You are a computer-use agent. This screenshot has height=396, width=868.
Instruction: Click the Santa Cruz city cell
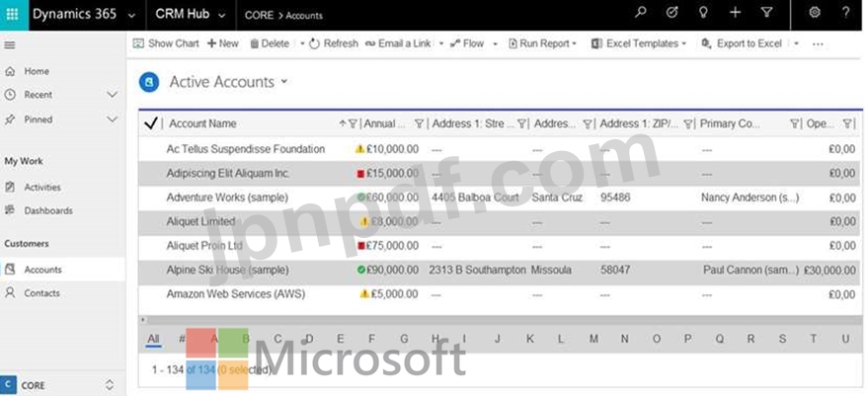pos(557,198)
